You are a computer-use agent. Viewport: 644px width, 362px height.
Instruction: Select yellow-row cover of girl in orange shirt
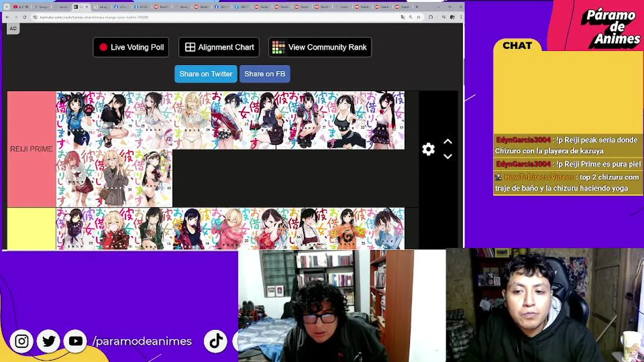tap(346, 229)
